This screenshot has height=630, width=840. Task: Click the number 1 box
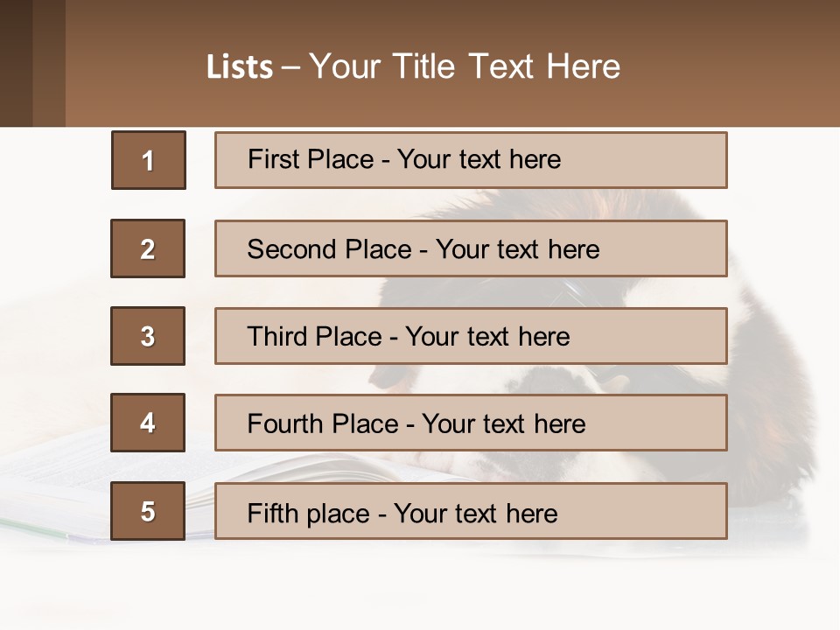[x=149, y=160]
